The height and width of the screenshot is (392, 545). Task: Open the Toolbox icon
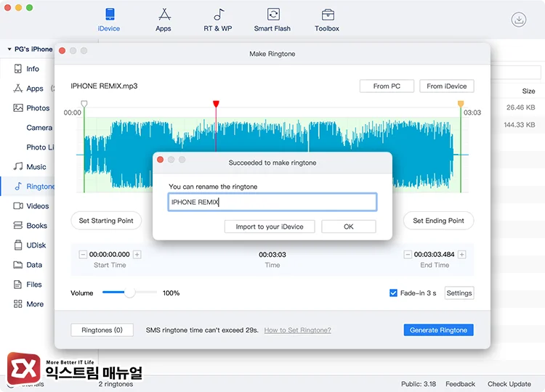coord(327,15)
